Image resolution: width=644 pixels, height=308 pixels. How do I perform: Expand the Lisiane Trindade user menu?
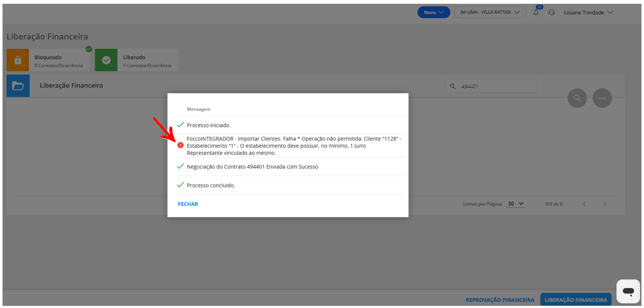[588, 13]
